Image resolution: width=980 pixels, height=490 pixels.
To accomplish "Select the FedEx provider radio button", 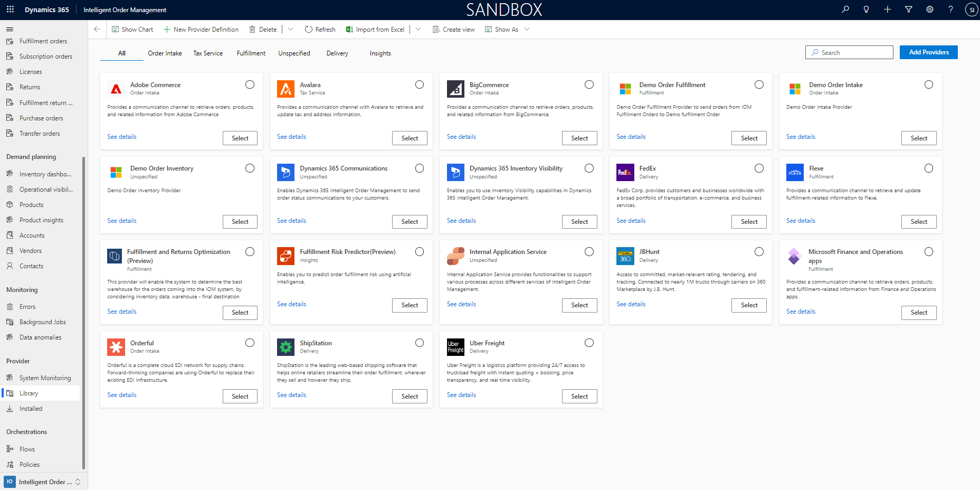I will tap(759, 168).
